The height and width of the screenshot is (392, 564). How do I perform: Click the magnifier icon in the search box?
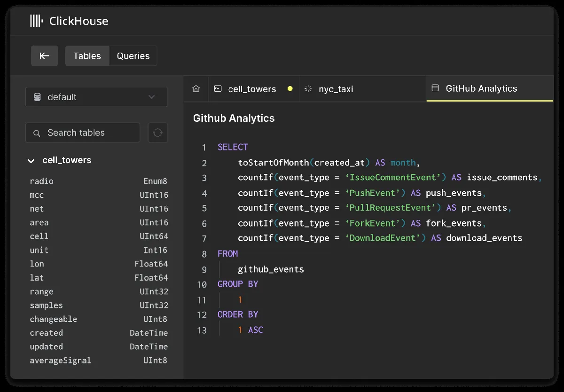(x=37, y=133)
